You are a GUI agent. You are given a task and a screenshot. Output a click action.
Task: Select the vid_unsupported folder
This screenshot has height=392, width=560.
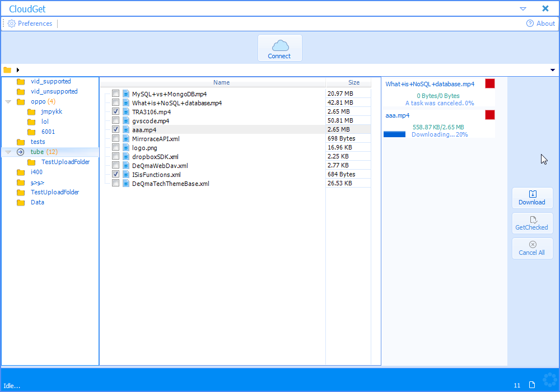coord(54,91)
